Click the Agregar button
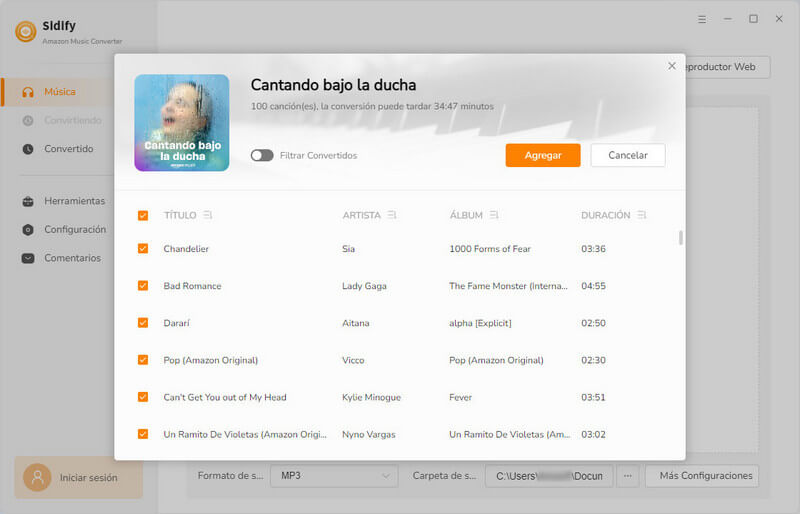800x514 pixels. point(543,155)
